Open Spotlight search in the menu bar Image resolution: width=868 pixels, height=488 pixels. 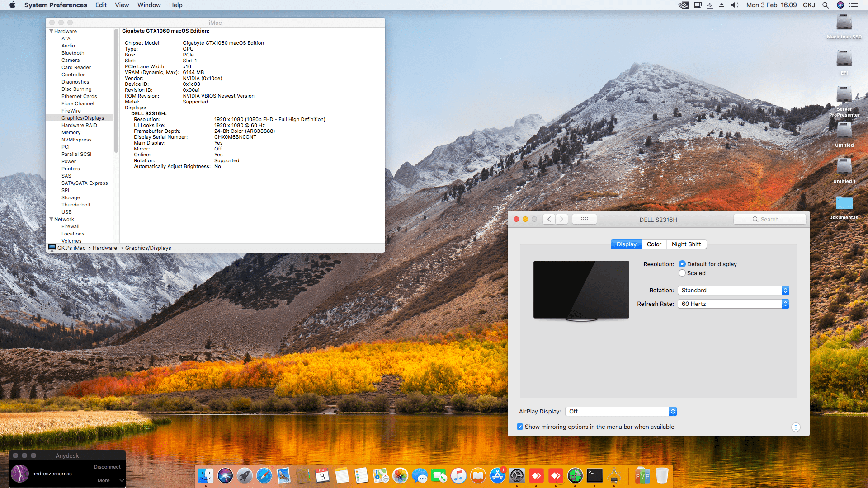point(826,5)
